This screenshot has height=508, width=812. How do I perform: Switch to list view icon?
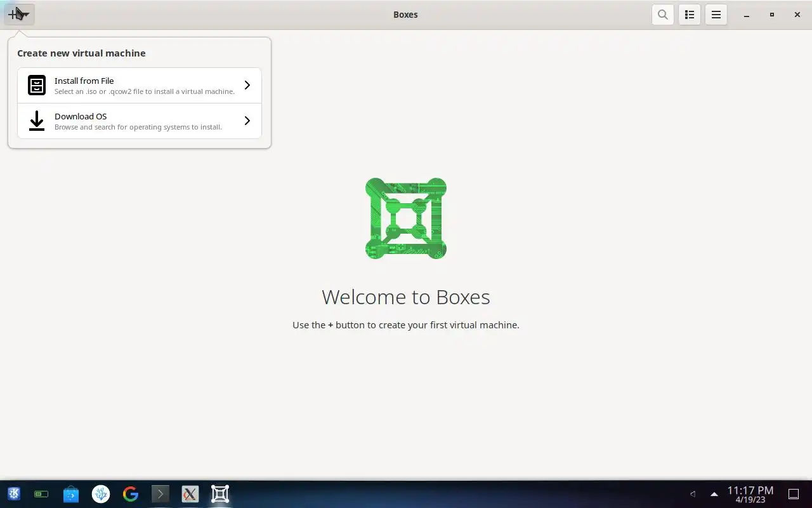point(690,15)
